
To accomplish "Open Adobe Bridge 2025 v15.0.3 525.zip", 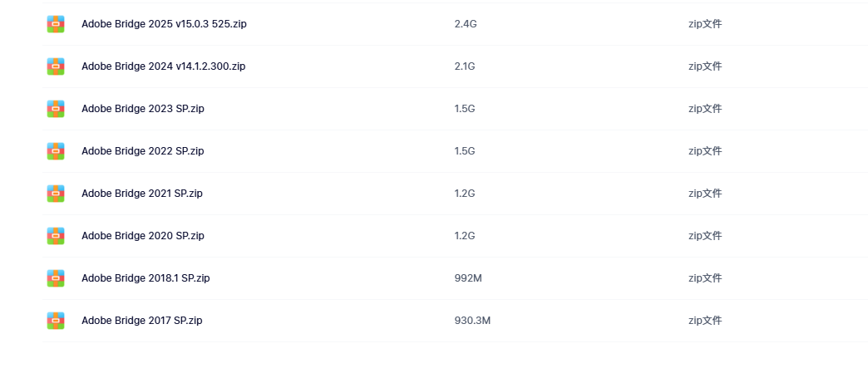I will point(164,24).
